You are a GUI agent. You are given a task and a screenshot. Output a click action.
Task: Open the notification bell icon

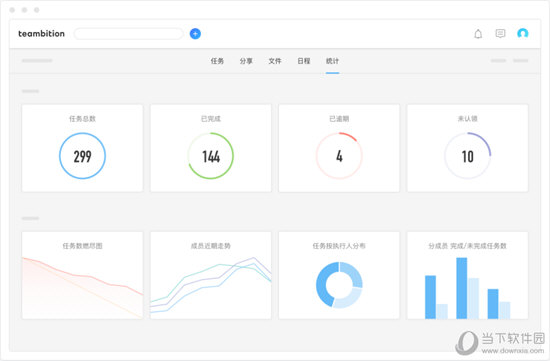(x=478, y=34)
